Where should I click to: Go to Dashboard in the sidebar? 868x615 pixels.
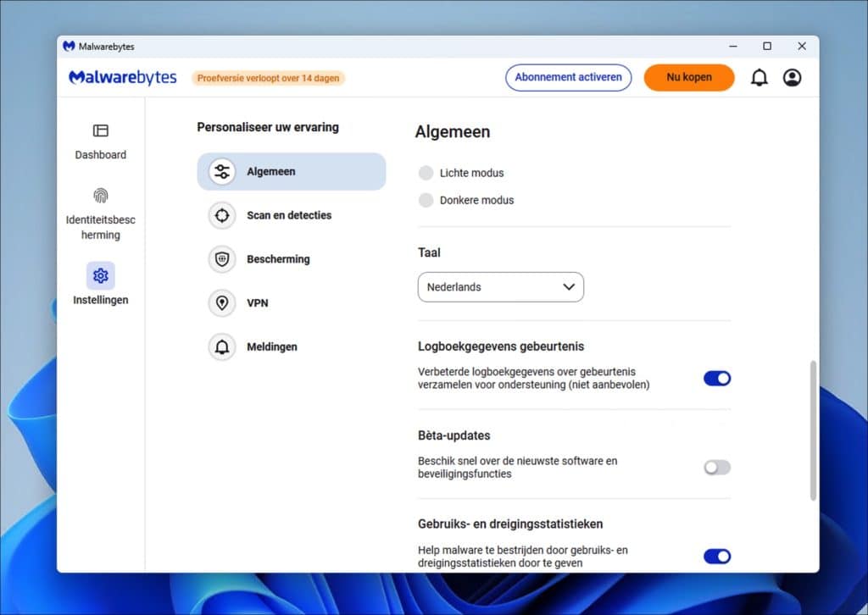(101, 142)
